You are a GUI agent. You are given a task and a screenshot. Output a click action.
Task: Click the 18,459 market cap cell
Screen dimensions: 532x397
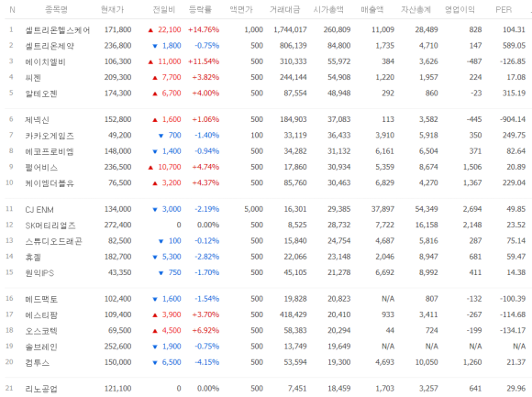(339, 388)
